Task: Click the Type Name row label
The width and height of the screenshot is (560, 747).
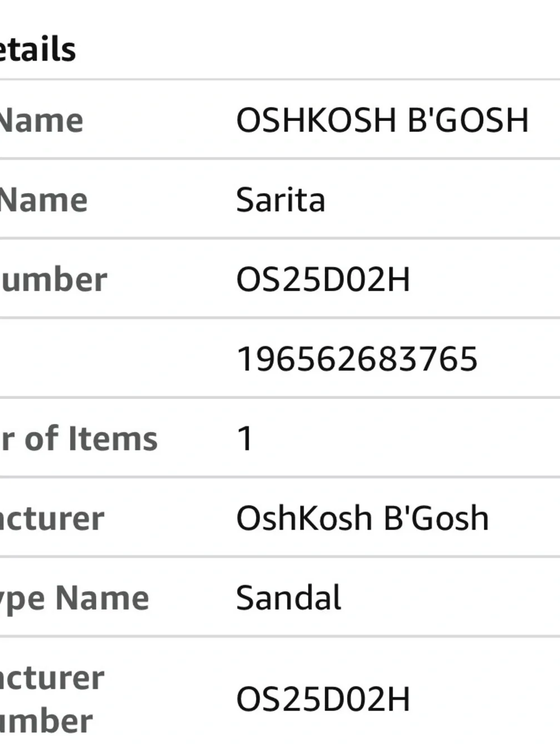Action: pos(74,598)
